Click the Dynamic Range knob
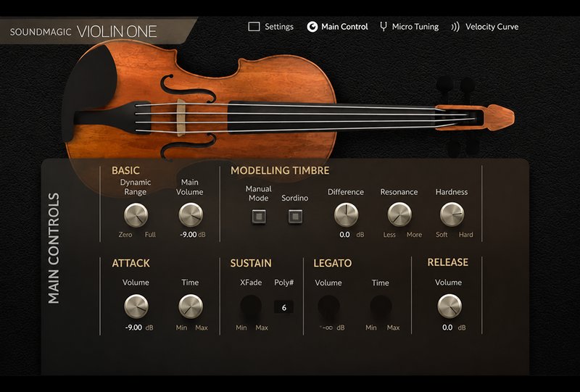The image size is (580, 392). point(136,214)
